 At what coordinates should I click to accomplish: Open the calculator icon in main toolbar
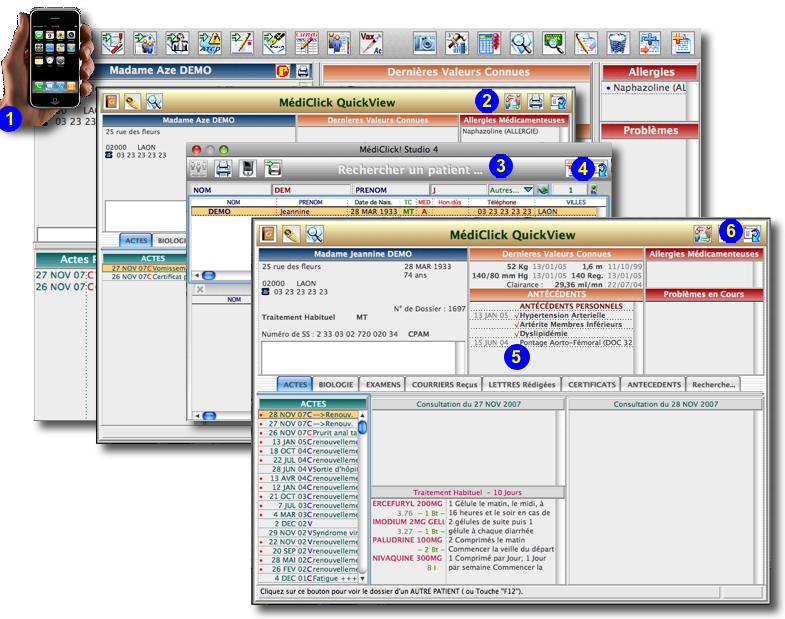(x=489, y=43)
